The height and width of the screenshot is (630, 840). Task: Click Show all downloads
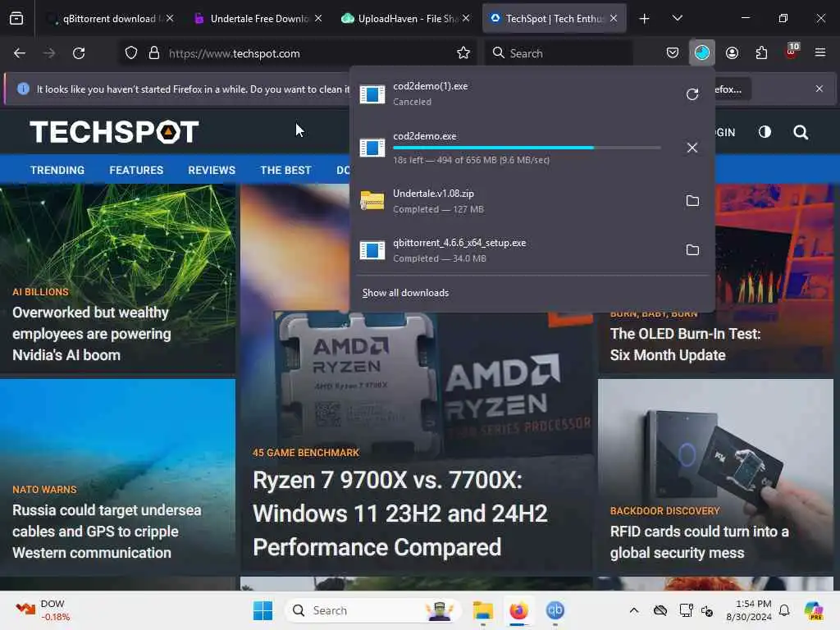(x=405, y=293)
